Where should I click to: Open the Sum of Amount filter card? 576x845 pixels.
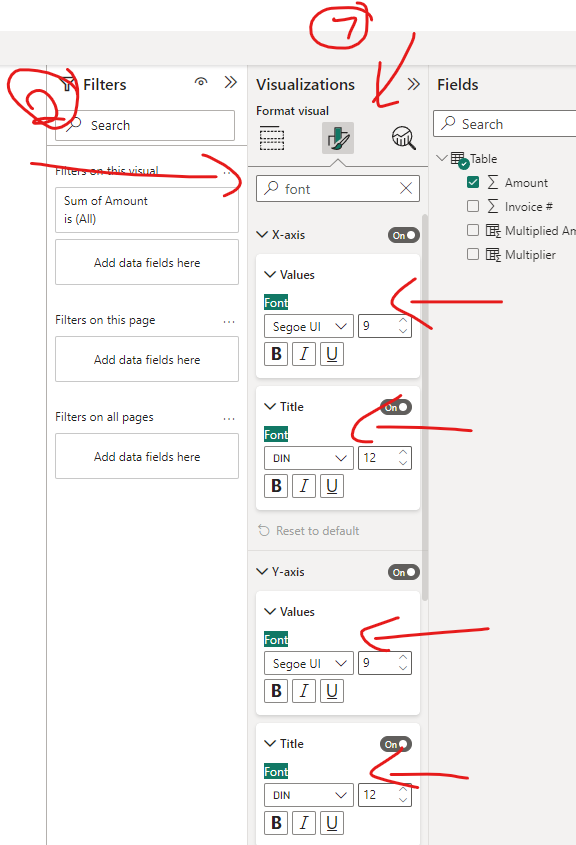[147, 210]
